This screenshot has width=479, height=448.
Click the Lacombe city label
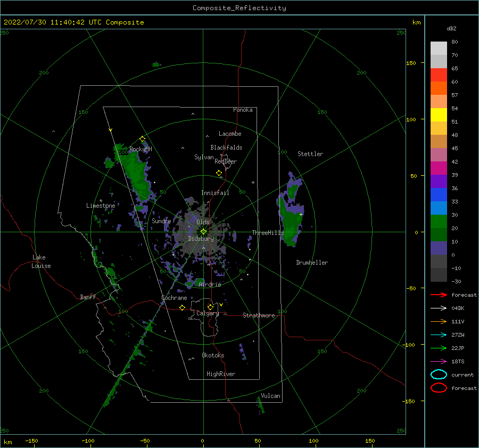pyautogui.click(x=230, y=134)
